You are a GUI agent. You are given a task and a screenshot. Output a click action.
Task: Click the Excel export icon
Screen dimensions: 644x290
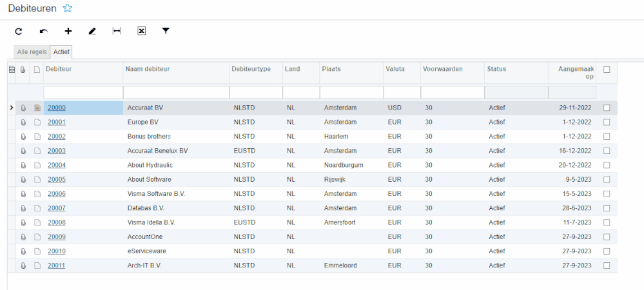(141, 31)
